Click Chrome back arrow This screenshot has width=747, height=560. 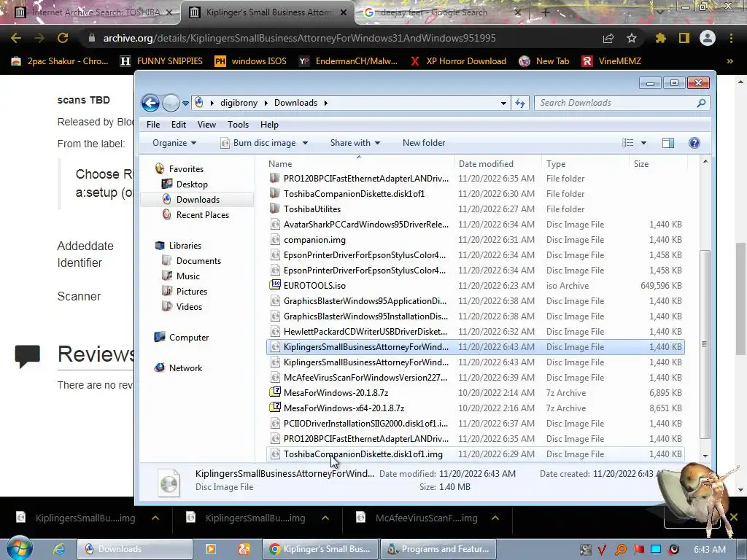pos(16,38)
